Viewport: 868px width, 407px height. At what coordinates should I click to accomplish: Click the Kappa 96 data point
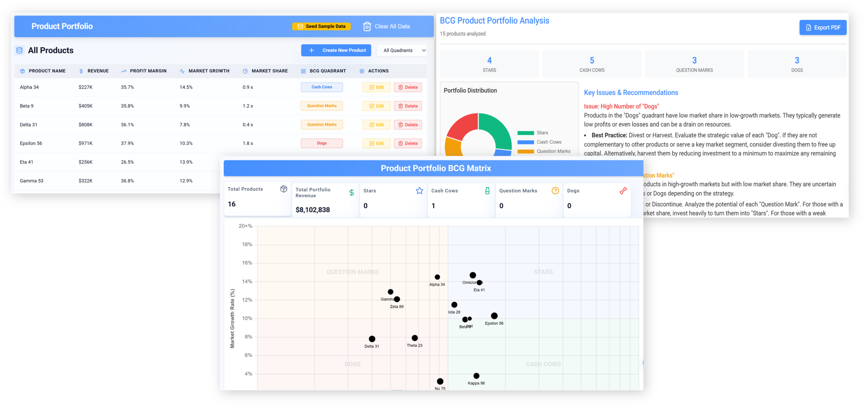click(x=476, y=376)
